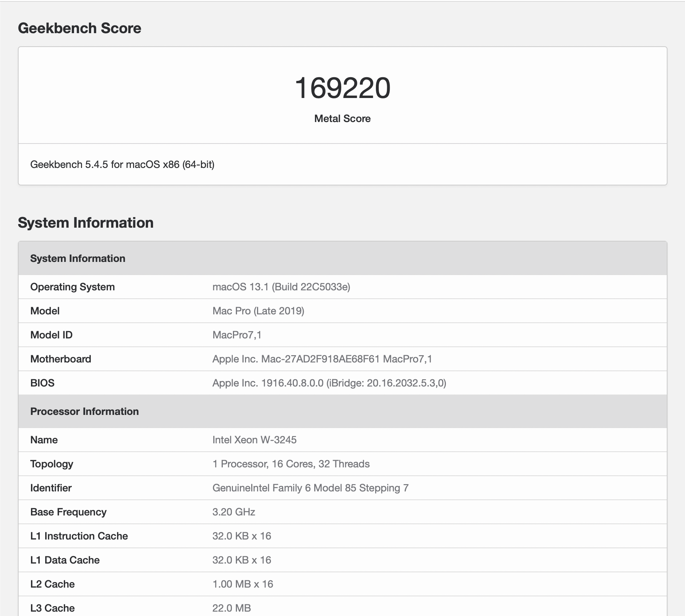Click the 'Topology' row label

point(52,464)
